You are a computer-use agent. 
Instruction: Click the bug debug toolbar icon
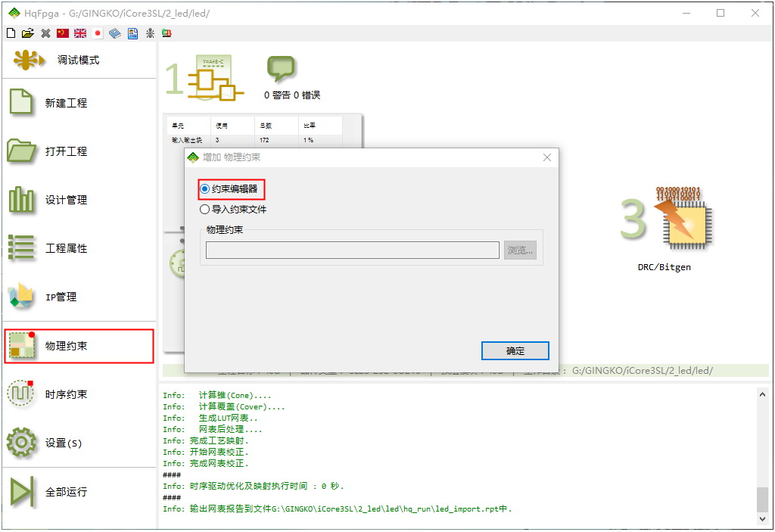click(150, 33)
